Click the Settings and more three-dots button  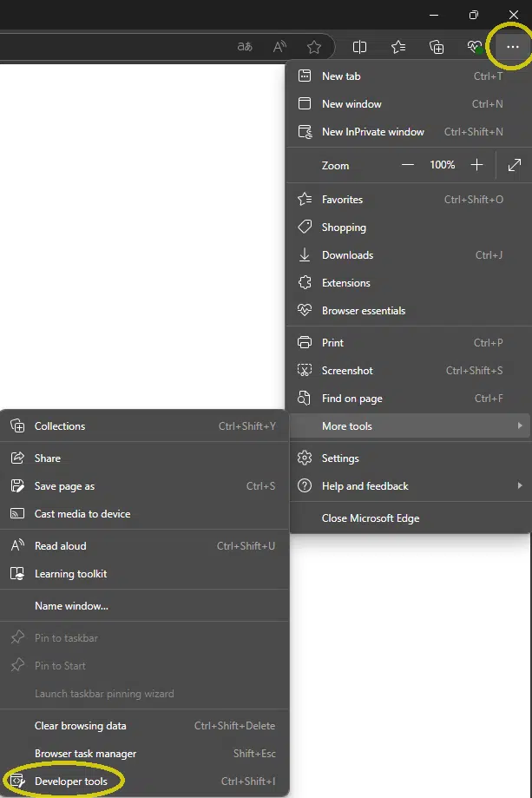(x=512, y=47)
